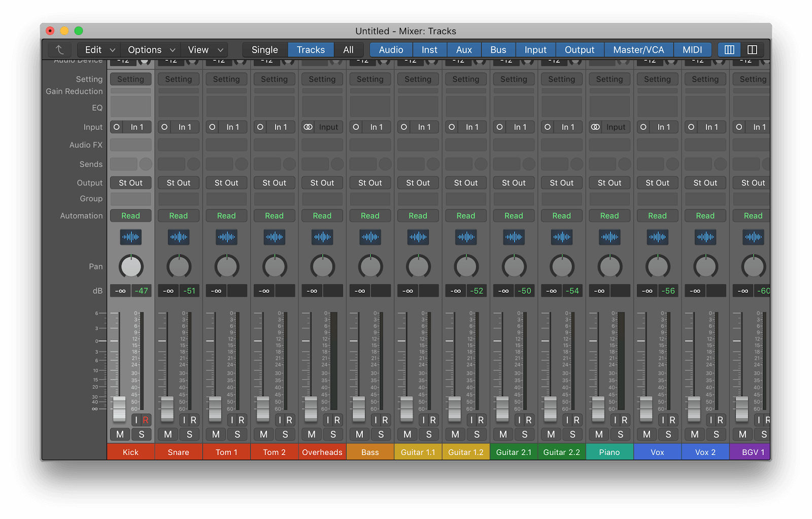Screen dimensions: 812x519
Task: Click the mono input format icon on Snare
Action: click(164, 127)
